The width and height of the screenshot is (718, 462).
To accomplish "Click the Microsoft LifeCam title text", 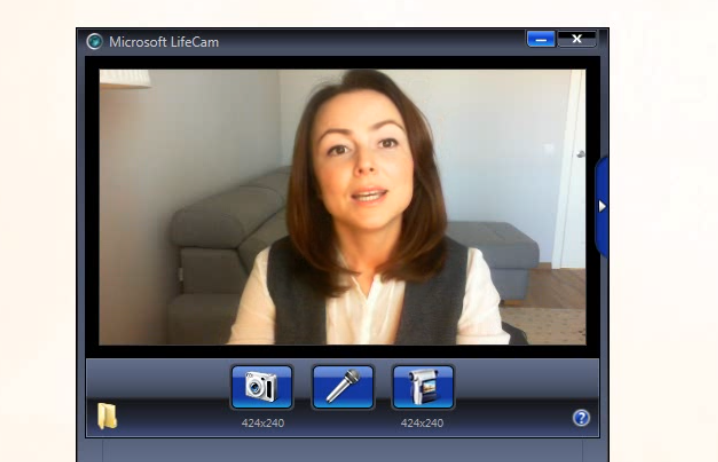I will (x=164, y=42).
